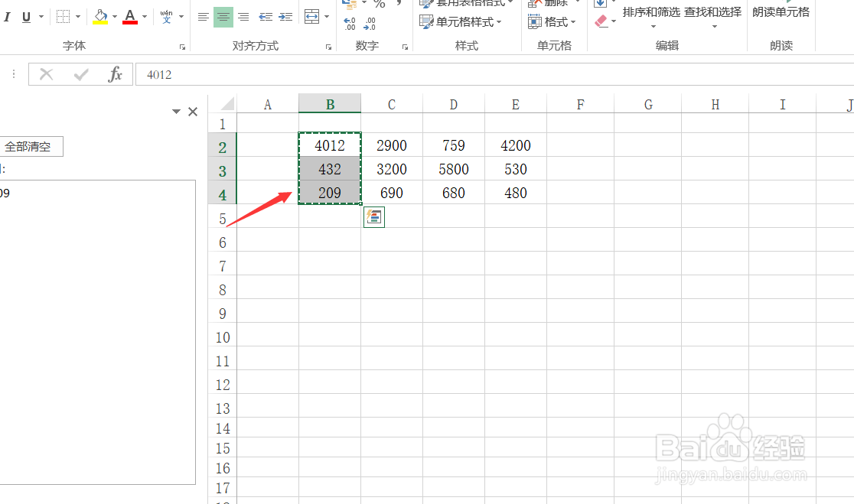854x504 pixels.
Task: Click the paste options smart tag
Action: (373, 217)
